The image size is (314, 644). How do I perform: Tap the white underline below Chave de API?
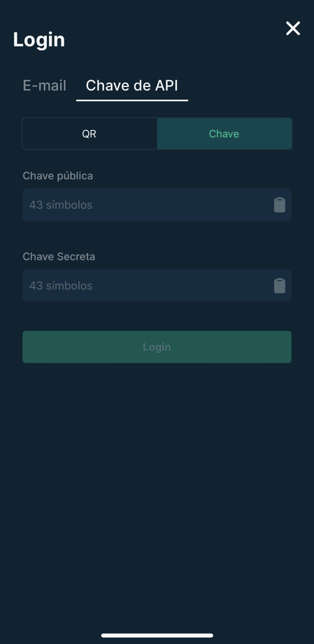click(132, 100)
